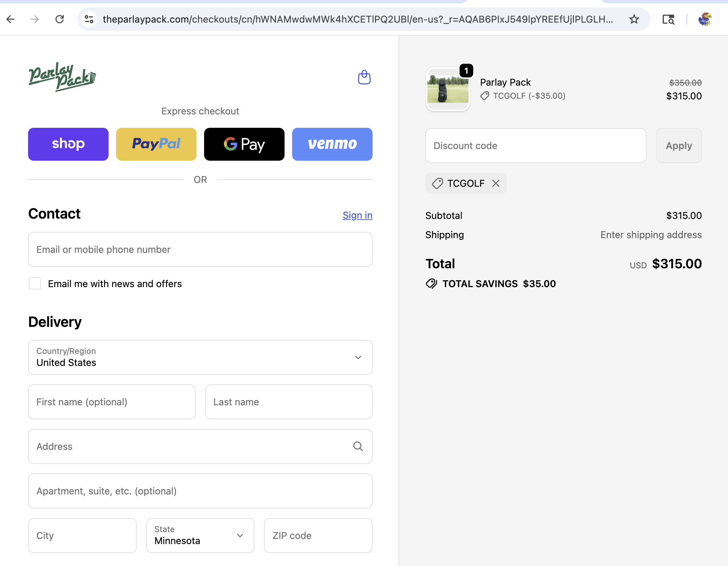Click the tab search icon in toolbar
The height and width of the screenshot is (566, 728).
(x=668, y=19)
